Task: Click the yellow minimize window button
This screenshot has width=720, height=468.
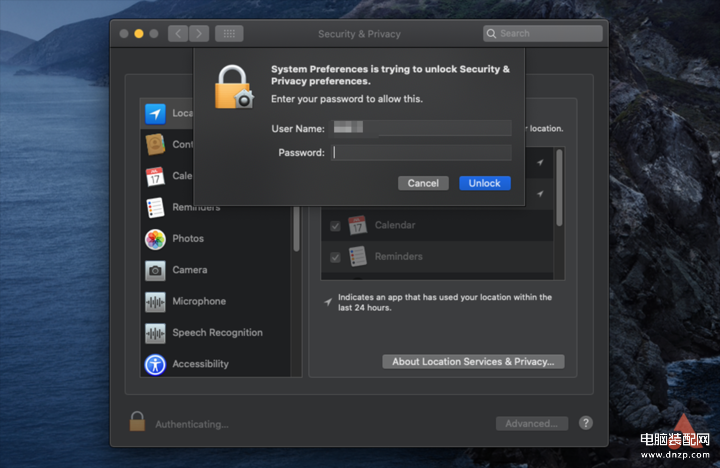Action: coord(139,34)
